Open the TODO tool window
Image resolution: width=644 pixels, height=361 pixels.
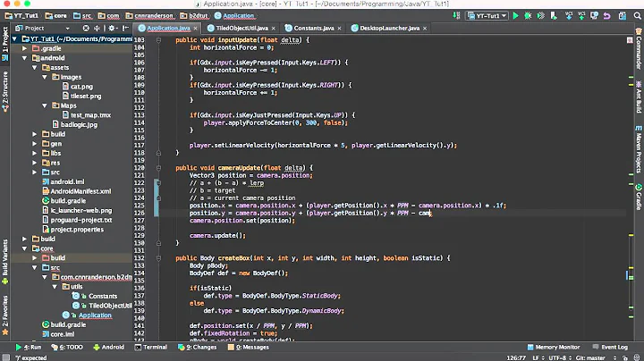point(67,347)
